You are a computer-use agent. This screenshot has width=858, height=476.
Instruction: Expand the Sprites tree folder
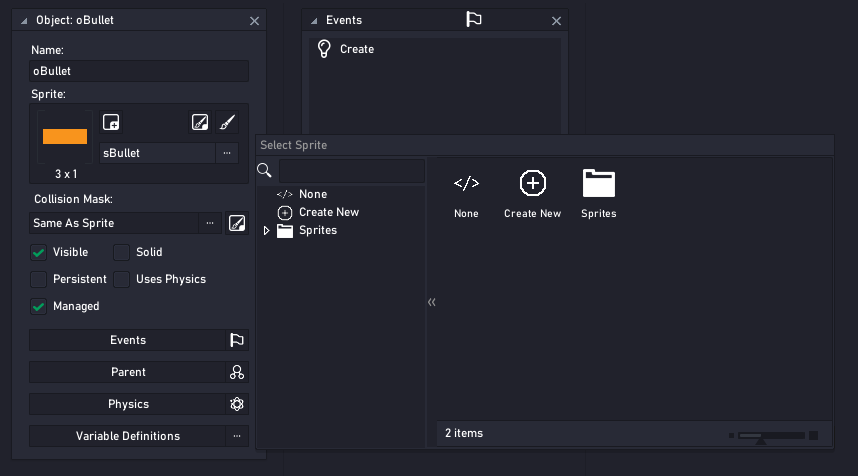click(x=267, y=231)
